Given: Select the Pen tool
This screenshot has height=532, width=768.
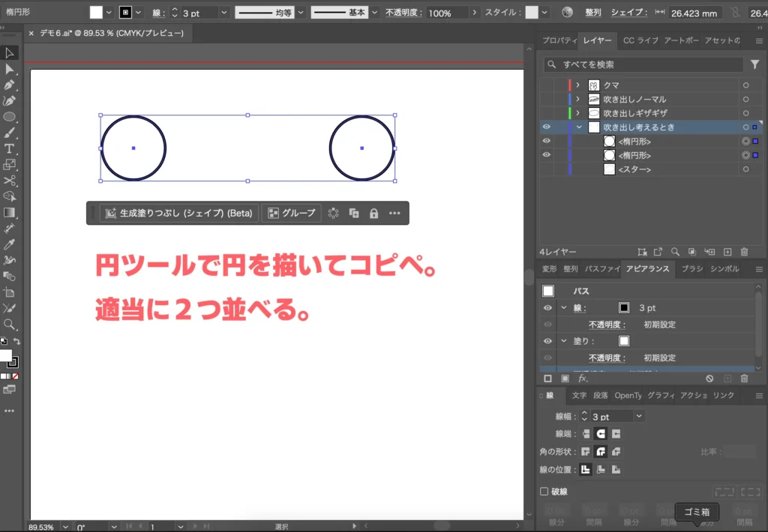Looking at the screenshot, I should pyautogui.click(x=10, y=85).
